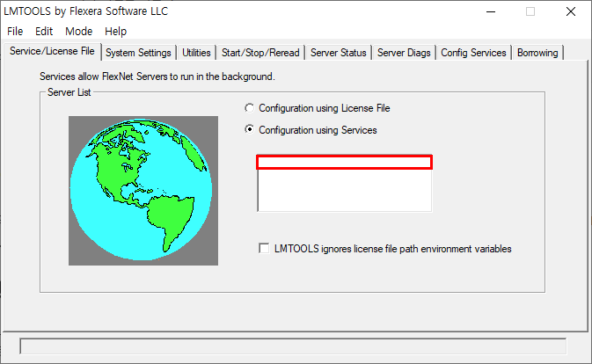This screenshot has width=592, height=364.
Task: Open the Edit menu
Action: [44, 32]
